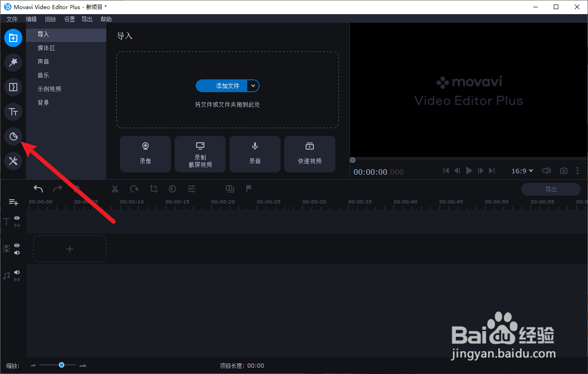Click the Rotate clip icon
This screenshot has width=588, height=374.
134,188
